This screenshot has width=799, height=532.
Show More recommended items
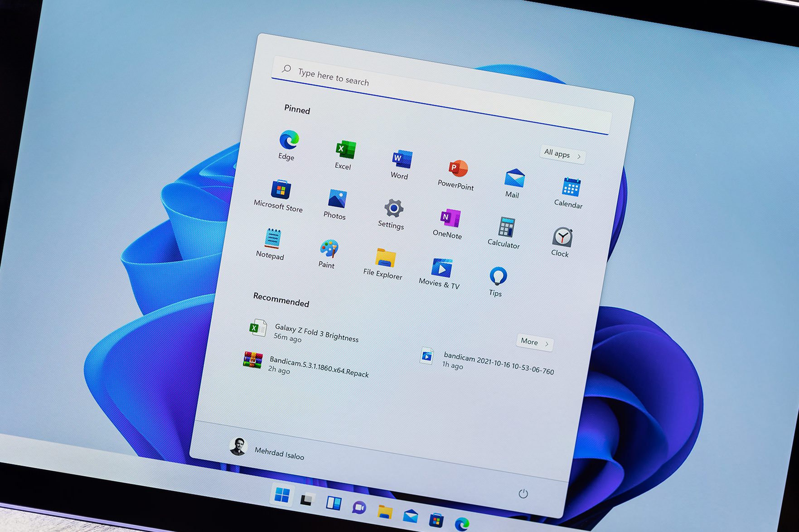pyautogui.click(x=535, y=342)
